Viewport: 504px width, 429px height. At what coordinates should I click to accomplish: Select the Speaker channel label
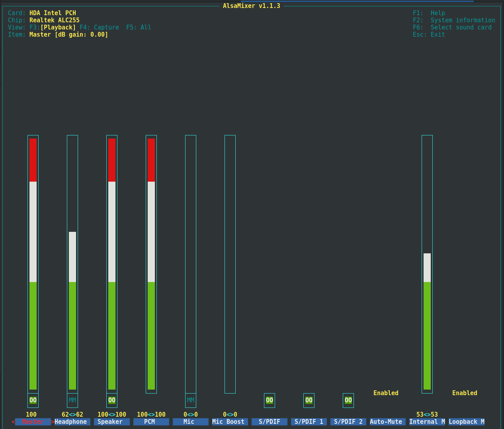point(112,422)
